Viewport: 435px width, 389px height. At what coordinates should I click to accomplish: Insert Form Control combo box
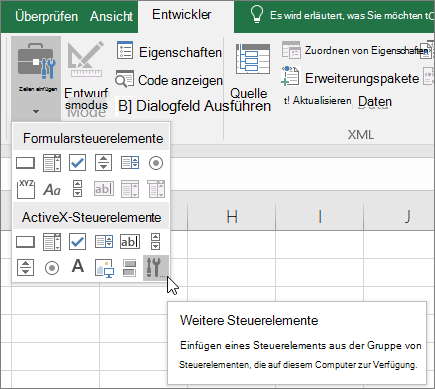click(x=52, y=163)
